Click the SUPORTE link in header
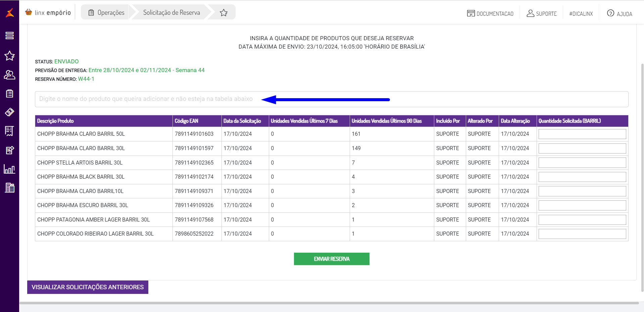The width and height of the screenshot is (644, 312). (x=542, y=14)
